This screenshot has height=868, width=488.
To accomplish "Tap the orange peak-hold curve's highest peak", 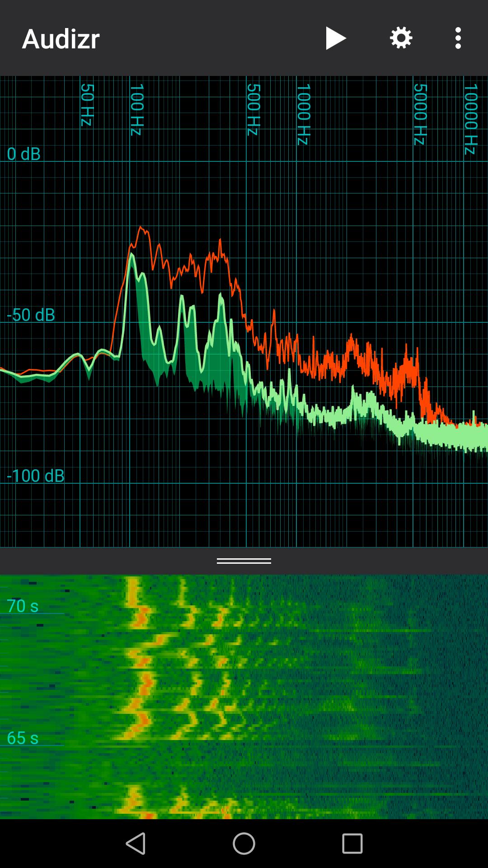I will pos(141,227).
